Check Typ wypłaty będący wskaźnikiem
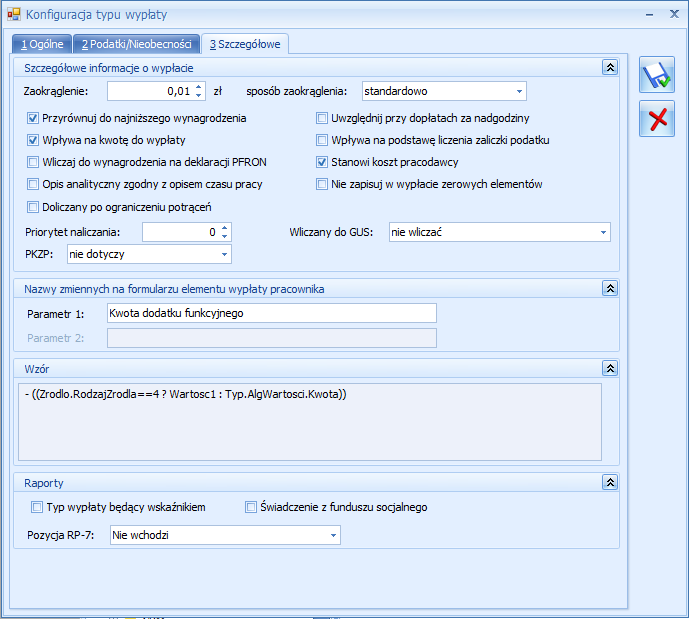Screen dimensions: 689x619 tap(36, 507)
